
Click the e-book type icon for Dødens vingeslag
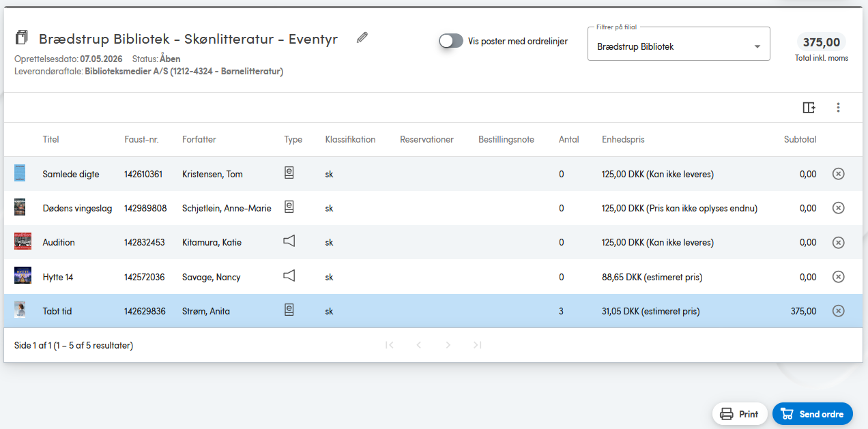click(x=289, y=207)
